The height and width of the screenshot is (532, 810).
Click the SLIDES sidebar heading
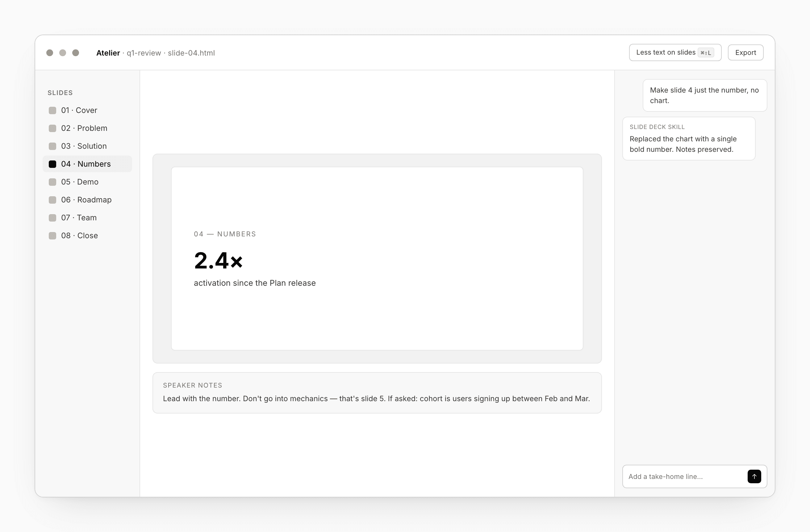click(60, 93)
